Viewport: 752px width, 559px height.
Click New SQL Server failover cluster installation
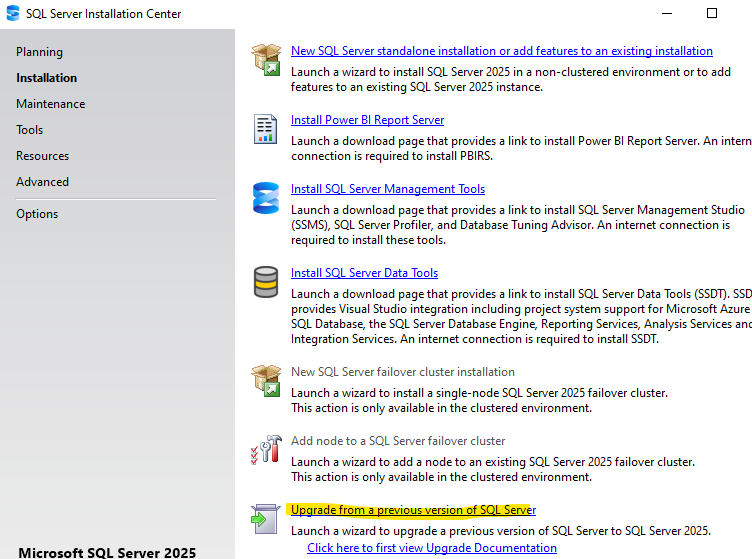tap(403, 372)
